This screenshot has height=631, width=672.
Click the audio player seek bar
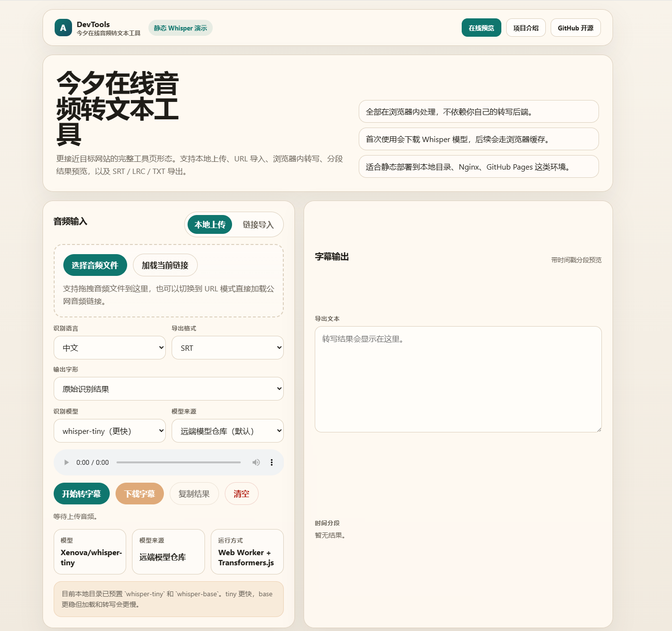178,462
